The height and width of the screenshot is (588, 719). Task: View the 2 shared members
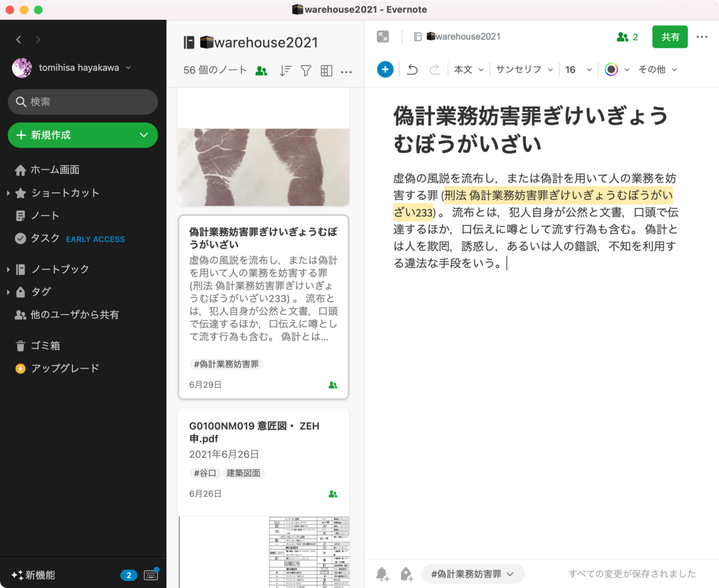click(627, 37)
